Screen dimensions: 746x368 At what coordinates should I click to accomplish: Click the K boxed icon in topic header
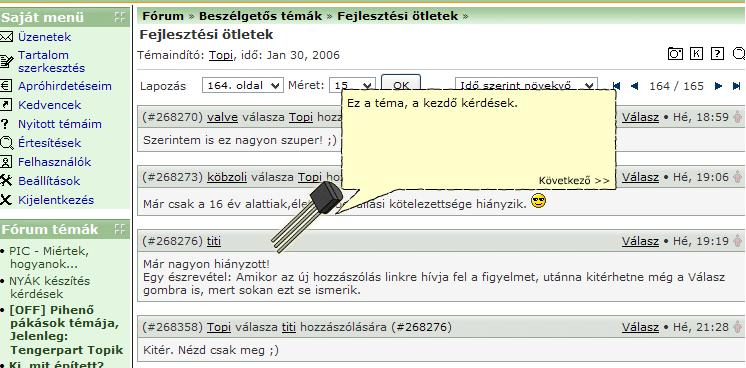(696, 54)
